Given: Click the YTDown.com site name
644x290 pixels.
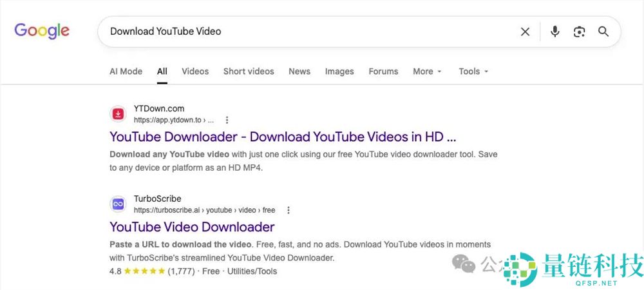Looking at the screenshot, I should (159, 108).
